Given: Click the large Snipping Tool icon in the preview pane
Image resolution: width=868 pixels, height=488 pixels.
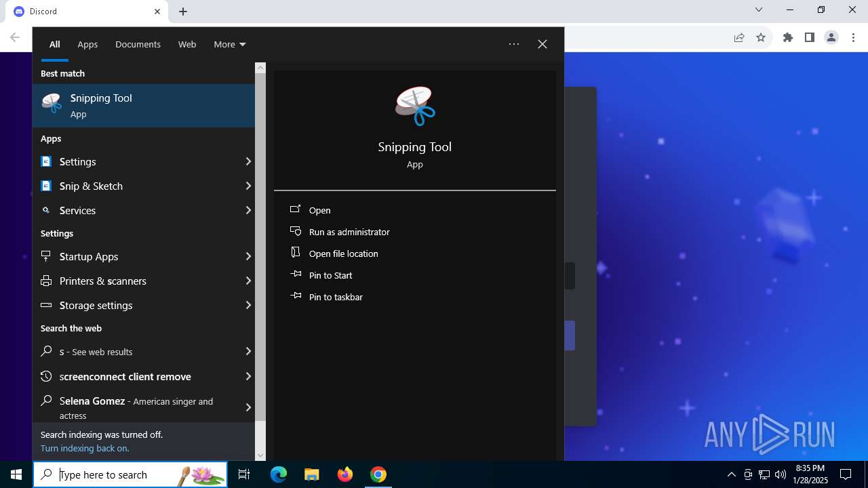Looking at the screenshot, I should click(x=415, y=106).
